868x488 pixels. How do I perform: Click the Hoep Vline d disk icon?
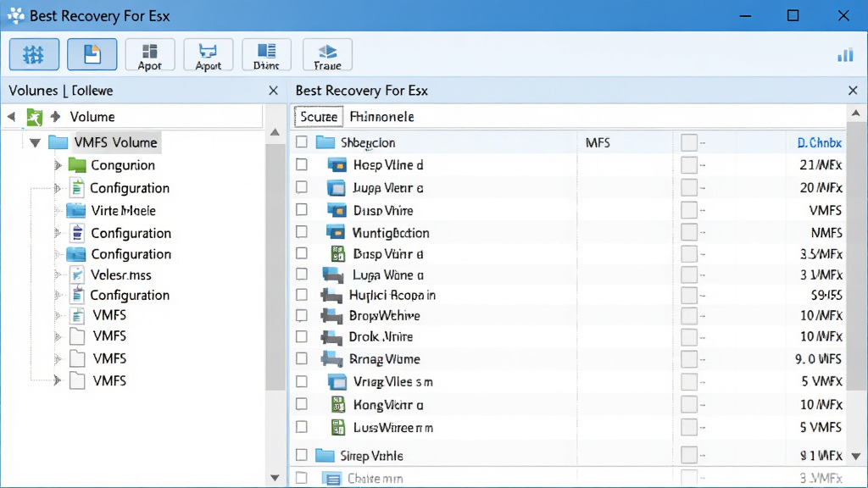tap(337, 165)
